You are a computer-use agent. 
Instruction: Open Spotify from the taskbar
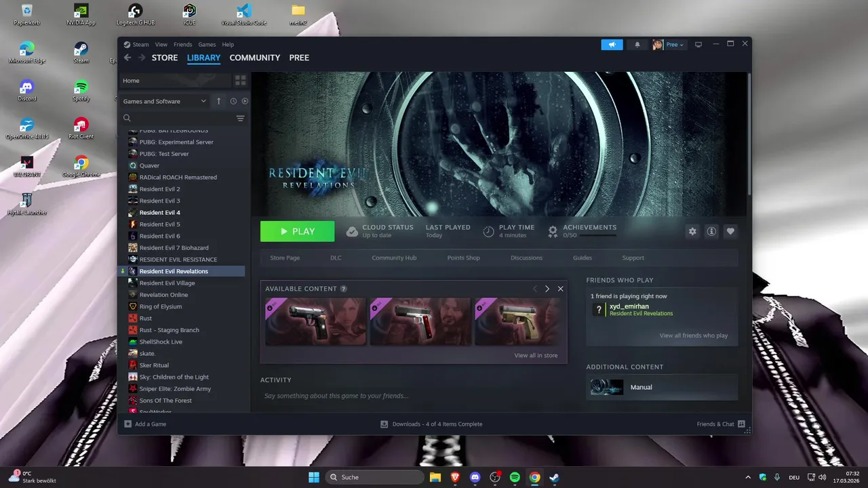[515, 477]
